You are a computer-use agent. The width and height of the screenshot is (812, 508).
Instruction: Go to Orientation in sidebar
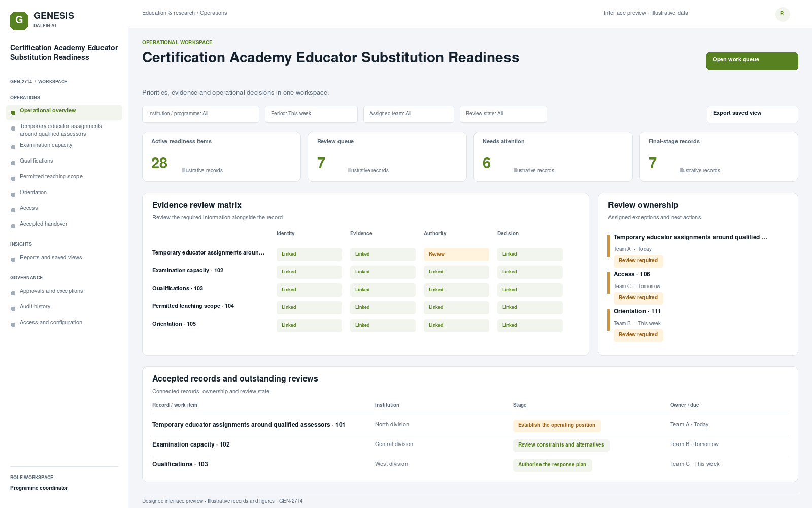click(x=64, y=193)
